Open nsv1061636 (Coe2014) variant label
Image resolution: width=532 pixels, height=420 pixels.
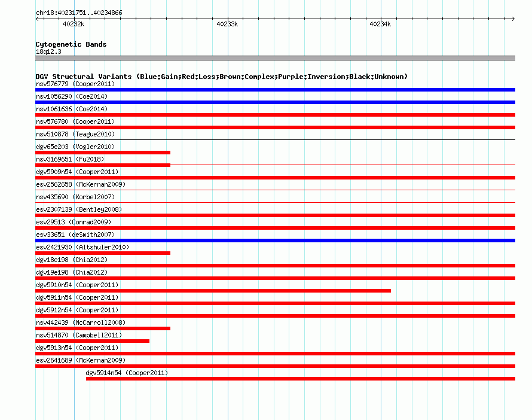point(72,109)
